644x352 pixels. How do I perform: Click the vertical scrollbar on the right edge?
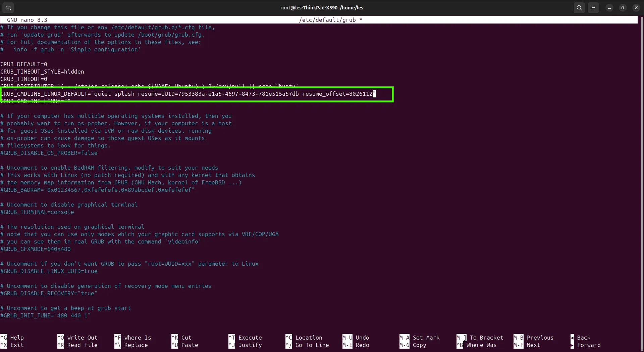641,181
